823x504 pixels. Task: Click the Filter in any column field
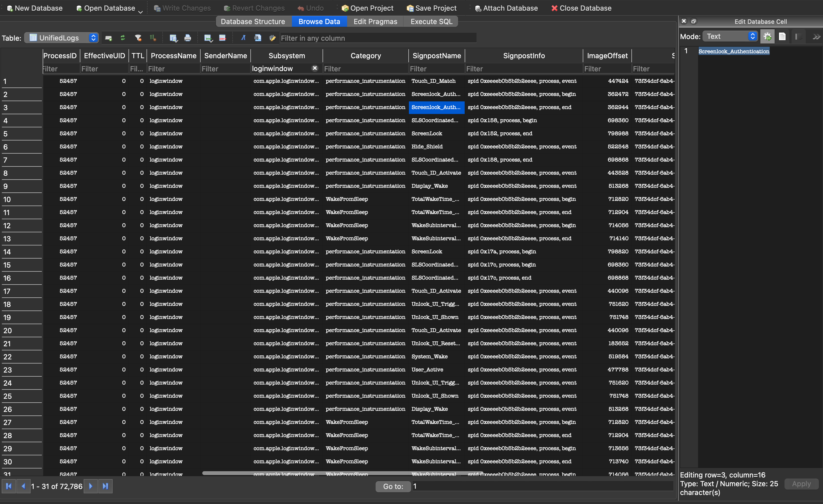[x=378, y=38]
